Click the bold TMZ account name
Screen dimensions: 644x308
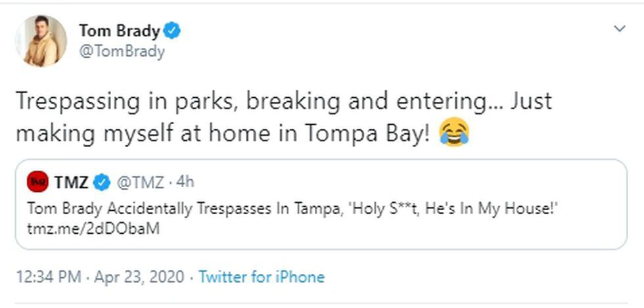(x=71, y=182)
